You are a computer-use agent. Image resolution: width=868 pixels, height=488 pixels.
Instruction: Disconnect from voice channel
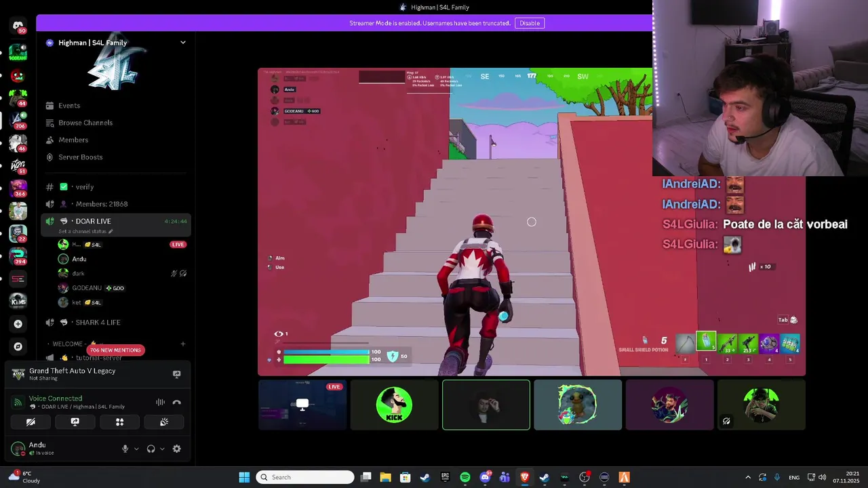click(177, 402)
